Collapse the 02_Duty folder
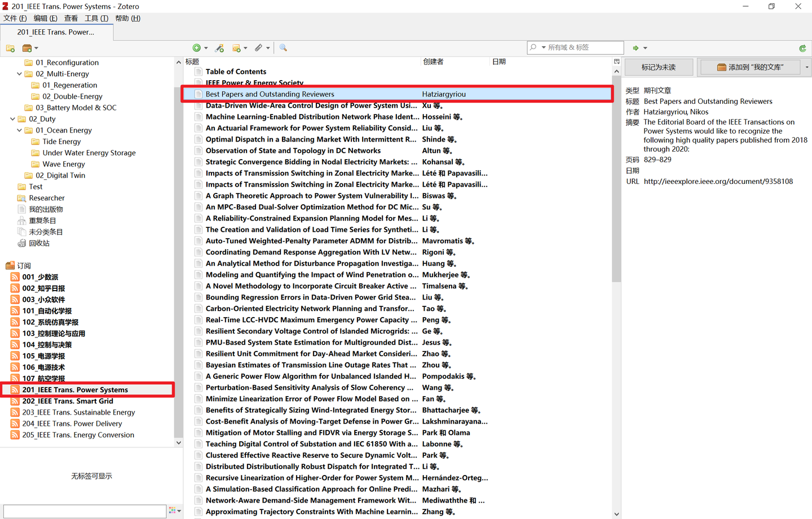 coord(12,118)
